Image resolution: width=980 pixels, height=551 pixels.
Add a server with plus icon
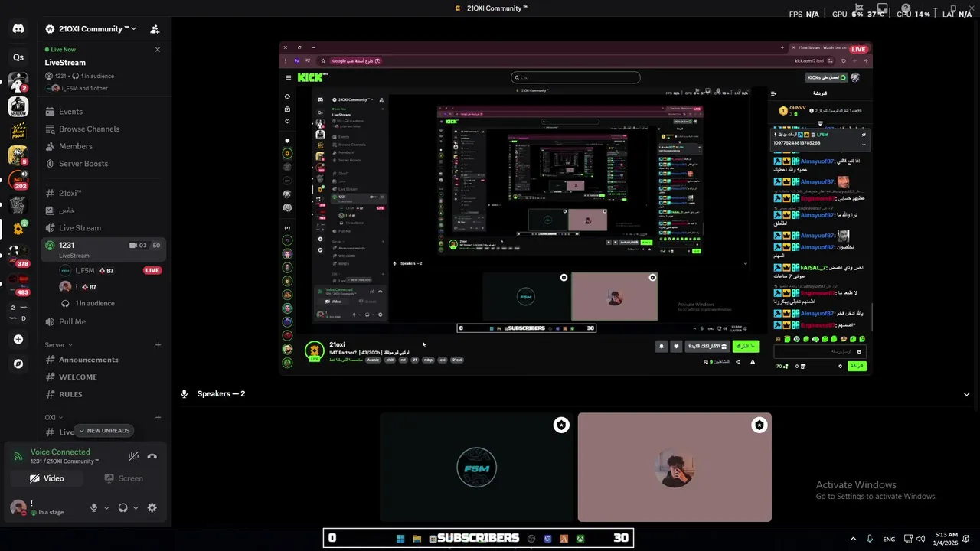(18, 339)
